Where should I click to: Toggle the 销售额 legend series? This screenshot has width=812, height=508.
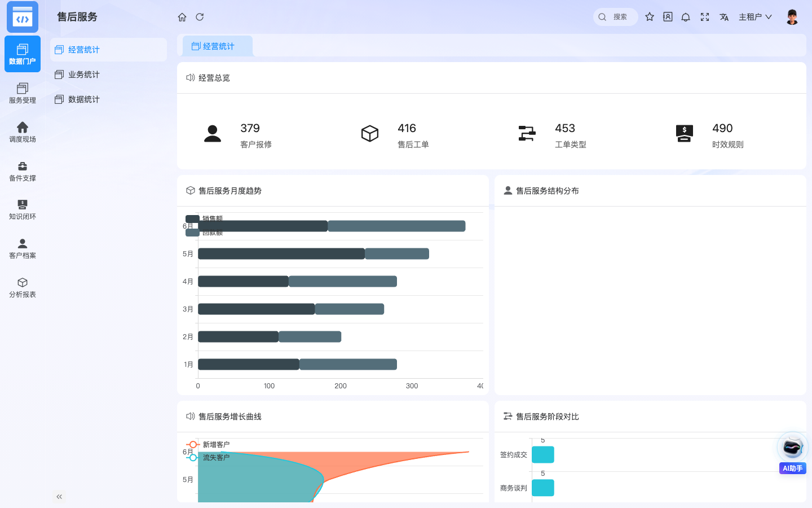coord(204,218)
